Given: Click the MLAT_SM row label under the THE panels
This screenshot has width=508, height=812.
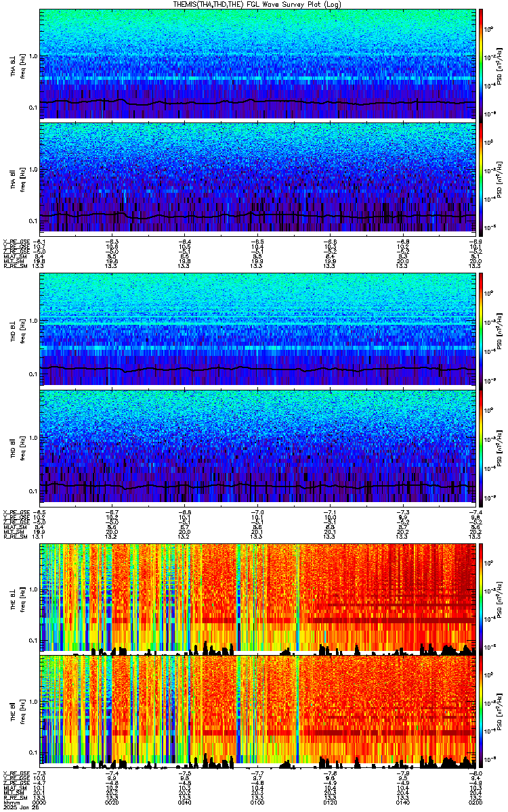Looking at the screenshot, I should [x=15, y=788].
